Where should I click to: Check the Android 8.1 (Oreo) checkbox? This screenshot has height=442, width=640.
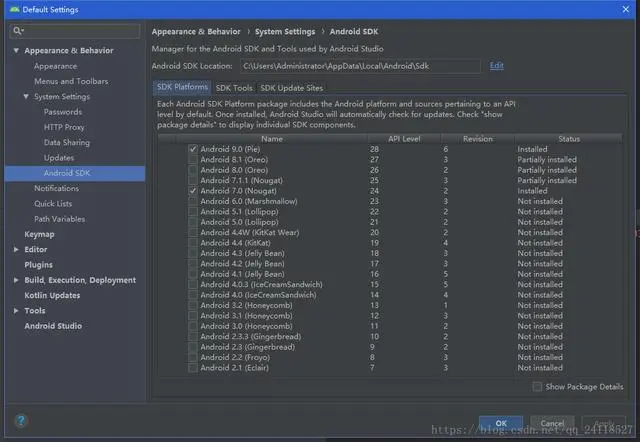tap(193, 160)
